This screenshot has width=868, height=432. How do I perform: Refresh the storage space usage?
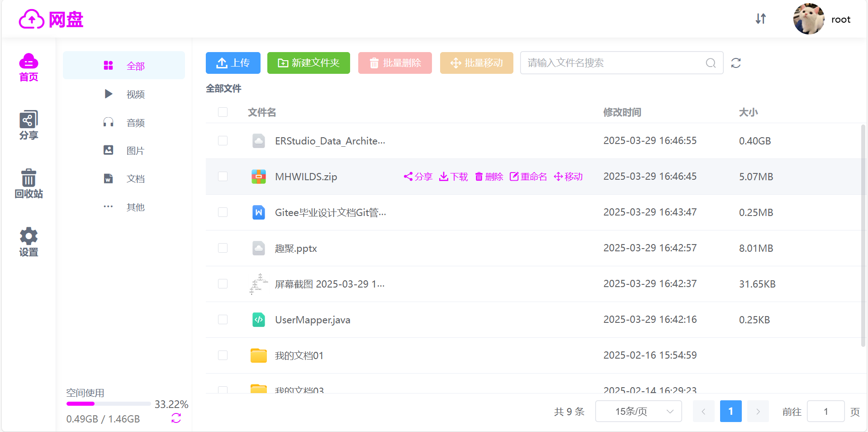(176, 418)
